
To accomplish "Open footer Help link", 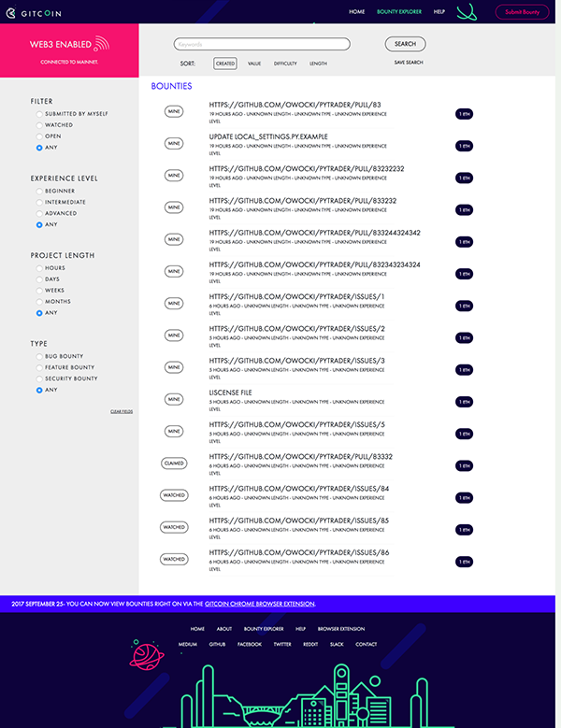I will coord(300,629).
